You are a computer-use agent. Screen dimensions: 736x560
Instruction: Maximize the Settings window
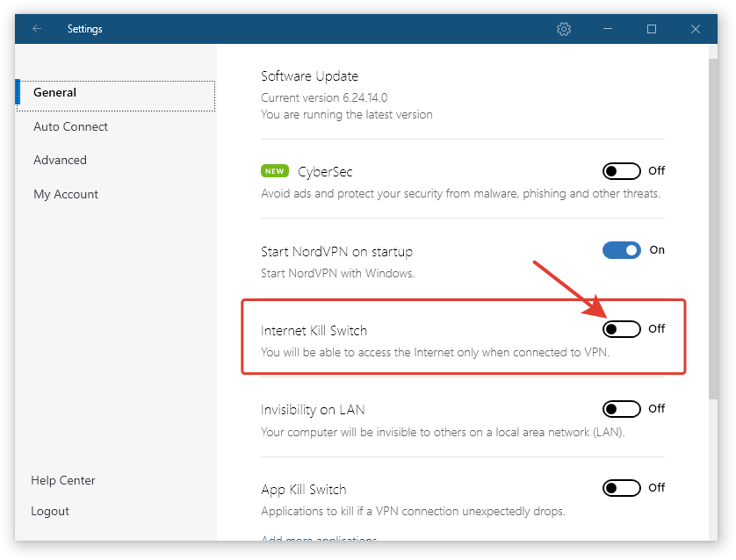pyautogui.click(x=652, y=29)
